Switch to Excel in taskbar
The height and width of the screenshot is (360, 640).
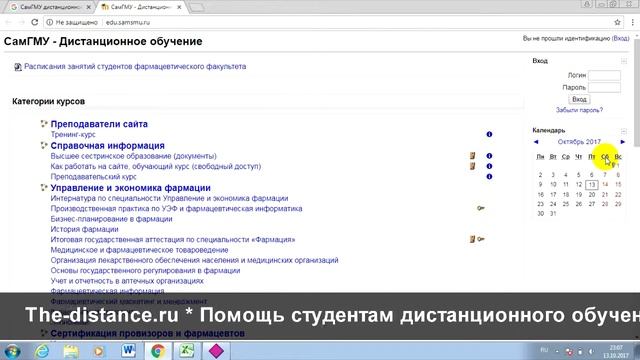click(x=187, y=351)
